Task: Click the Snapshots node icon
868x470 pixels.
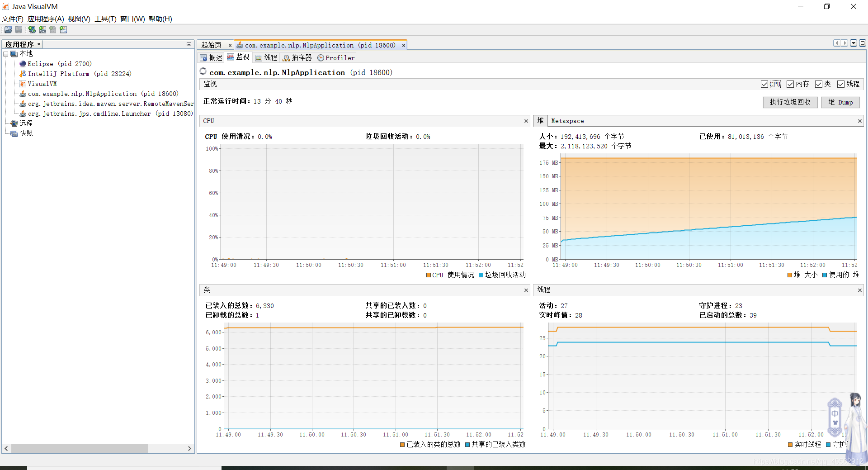Action: [14, 133]
